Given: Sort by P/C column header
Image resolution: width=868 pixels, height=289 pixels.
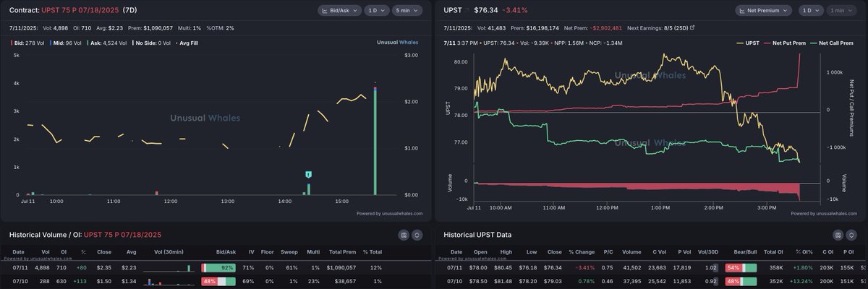Looking at the screenshot, I should (x=608, y=251).
